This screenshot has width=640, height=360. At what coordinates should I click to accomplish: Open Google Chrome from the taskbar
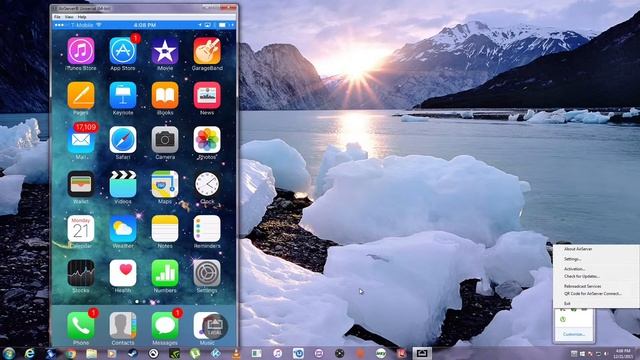pos(71,353)
